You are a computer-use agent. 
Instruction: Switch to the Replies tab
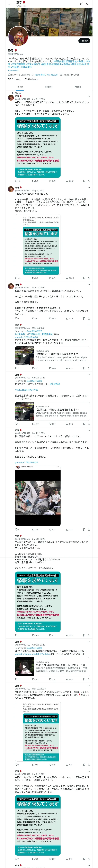49,87
